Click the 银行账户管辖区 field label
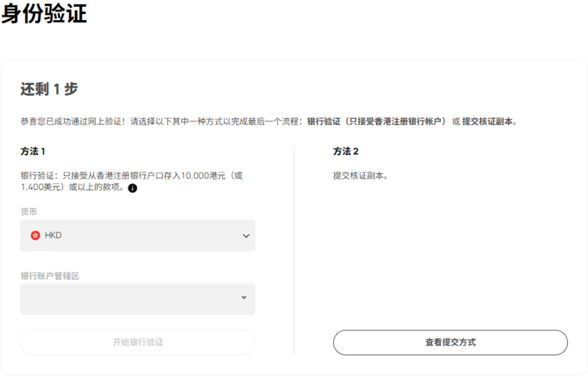 (x=50, y=276)
